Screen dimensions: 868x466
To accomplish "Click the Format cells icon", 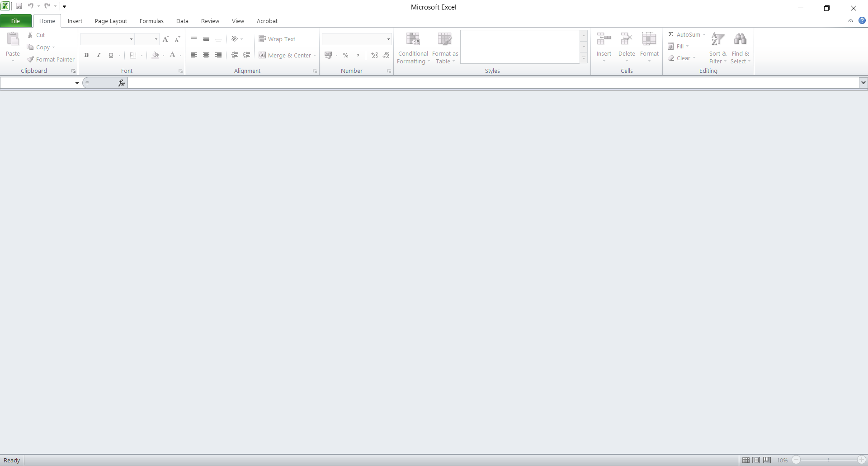I will tap(649, 39).
